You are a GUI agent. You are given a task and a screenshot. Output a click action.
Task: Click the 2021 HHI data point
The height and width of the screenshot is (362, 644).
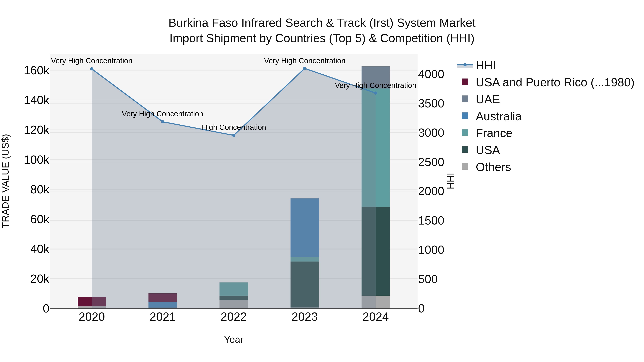pos(163,122)
